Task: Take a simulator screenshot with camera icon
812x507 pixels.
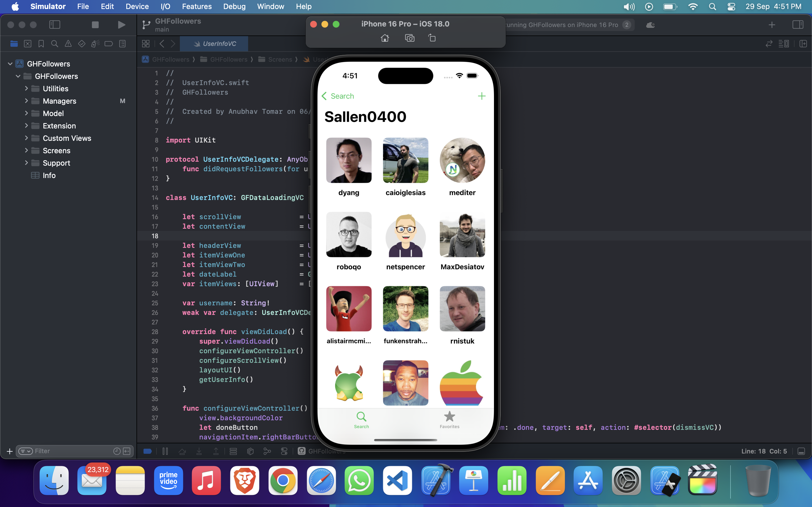Action: (410, 38)
